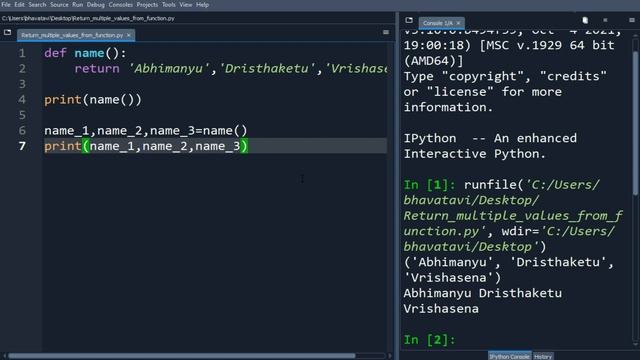Image resolution: width=640 pixels, height=360 pixels.
Task: Click the 'Abhimanyu Dristhaketu' console output line
Action: 482,293
